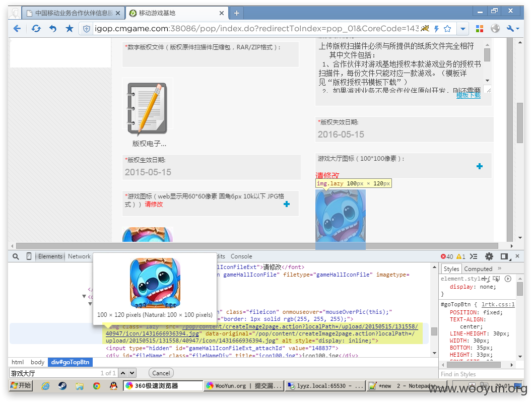Click the Cancel search button

click(x=161, y=373)
